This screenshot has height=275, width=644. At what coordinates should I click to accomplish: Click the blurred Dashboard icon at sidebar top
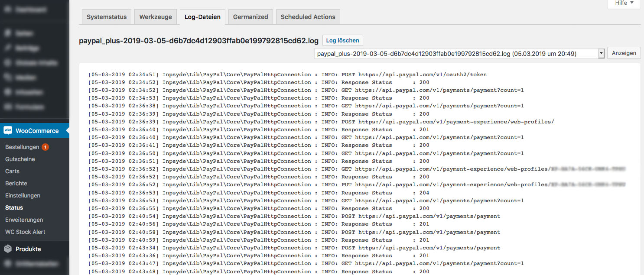pyautogui.click(x=8, y=9)
